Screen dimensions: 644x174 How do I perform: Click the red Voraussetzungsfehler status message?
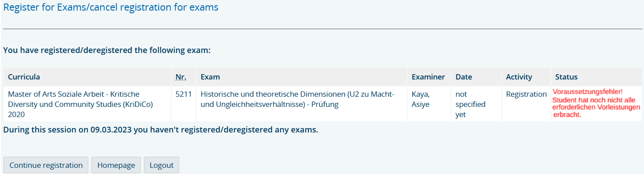click(x=596, y=103)
